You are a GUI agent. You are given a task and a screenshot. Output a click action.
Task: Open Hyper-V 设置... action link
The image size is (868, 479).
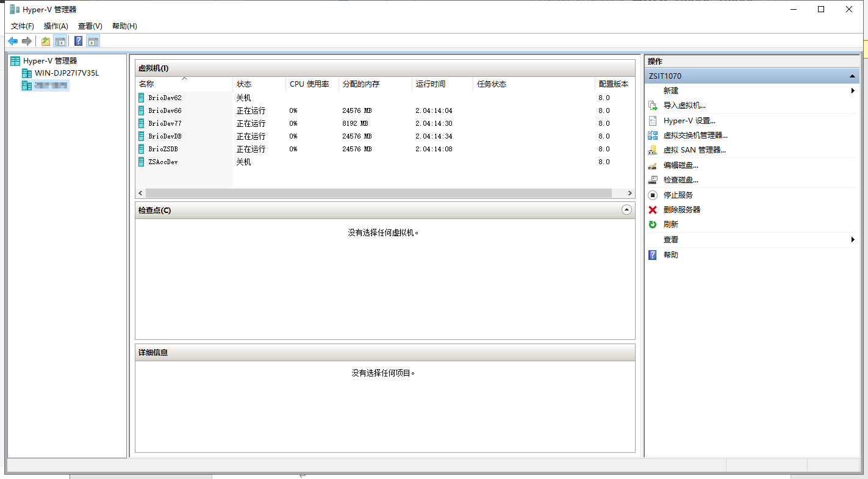click(x=689, y=121)
